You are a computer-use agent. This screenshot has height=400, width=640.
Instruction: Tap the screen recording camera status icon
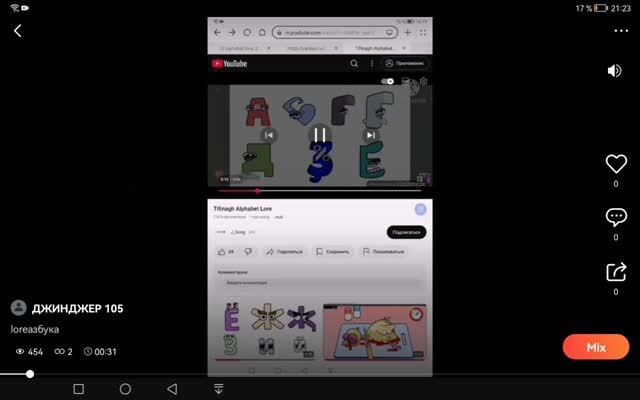(25, 8)
